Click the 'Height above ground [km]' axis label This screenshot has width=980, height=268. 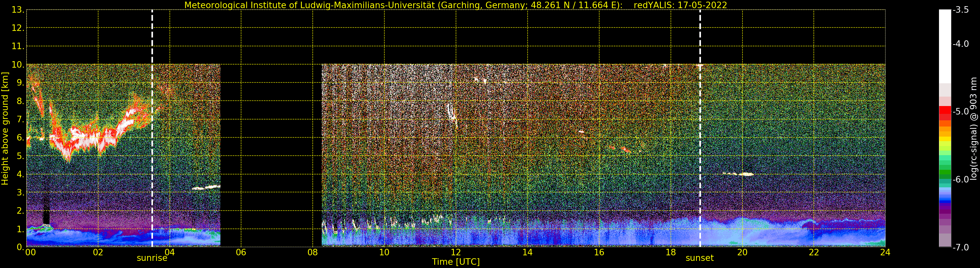coord(5,128)
